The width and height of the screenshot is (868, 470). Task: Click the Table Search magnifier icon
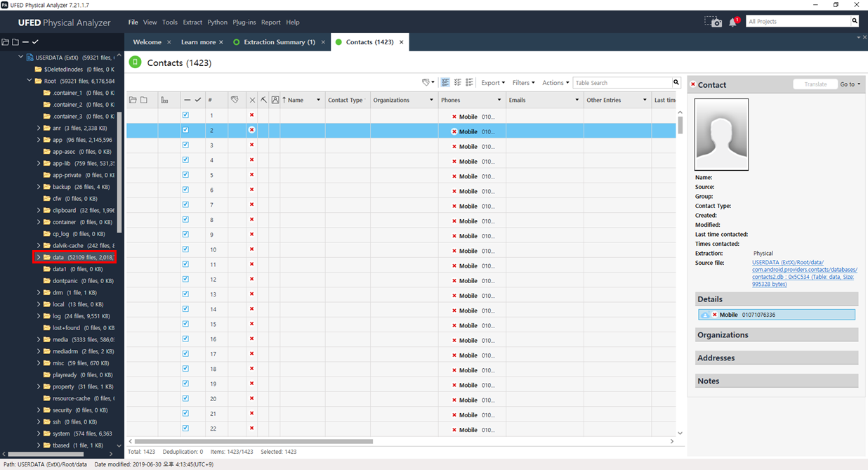tap(676, 82)
